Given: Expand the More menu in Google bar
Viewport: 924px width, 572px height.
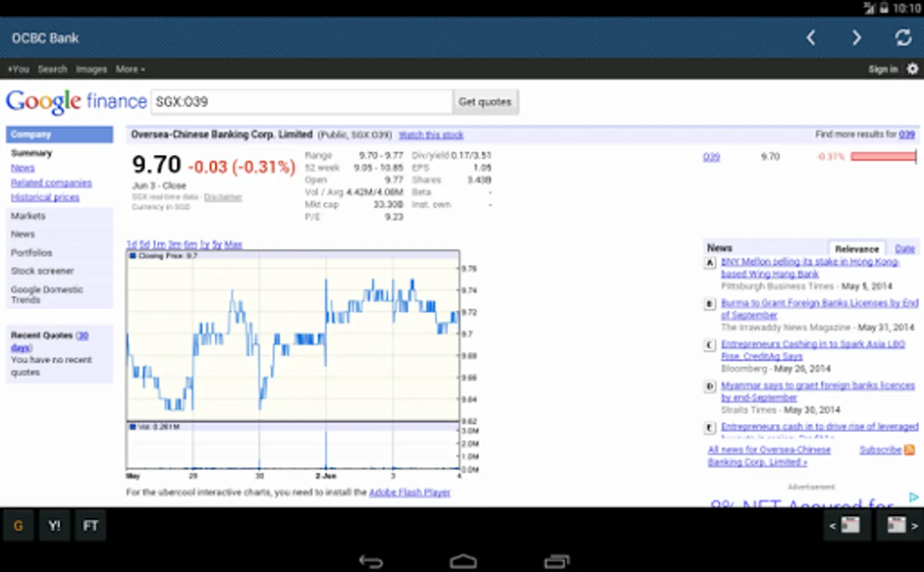Looking at the screenshot, I should (x=130, y=69).
